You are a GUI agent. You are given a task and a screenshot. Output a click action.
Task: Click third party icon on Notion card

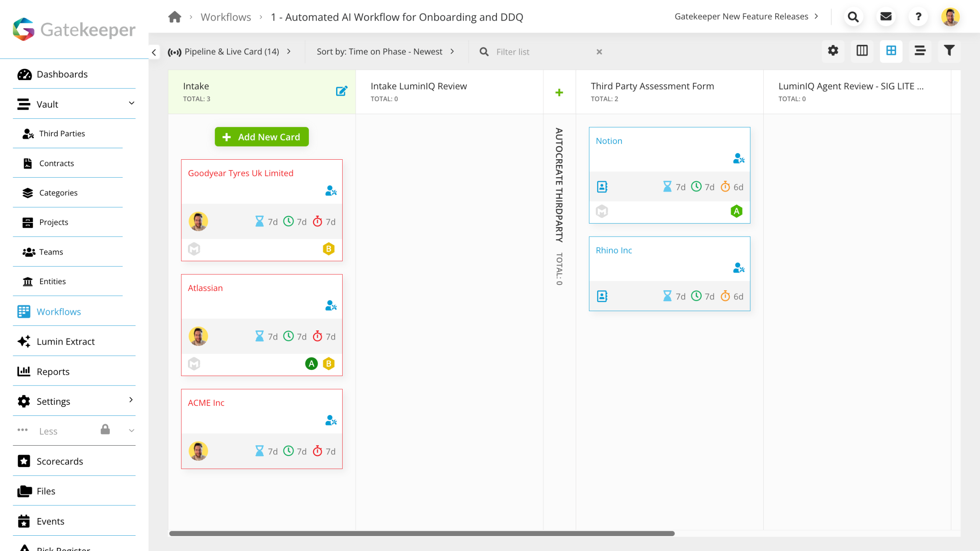738,158
